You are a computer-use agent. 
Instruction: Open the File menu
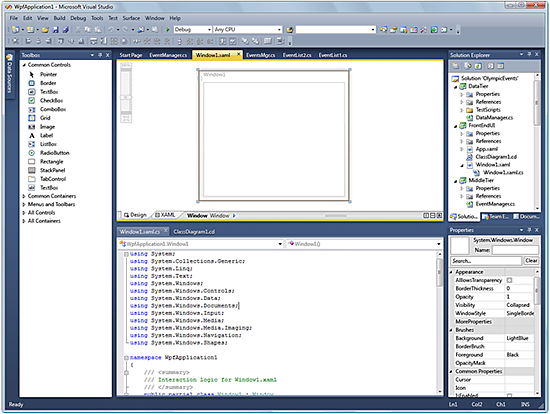[x=14, y=18]
